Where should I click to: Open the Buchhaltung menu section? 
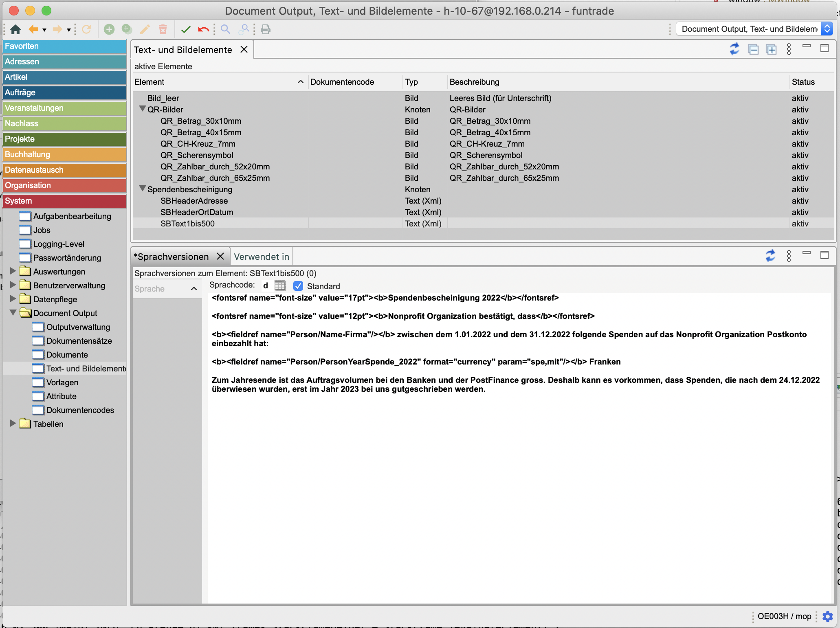65,154
